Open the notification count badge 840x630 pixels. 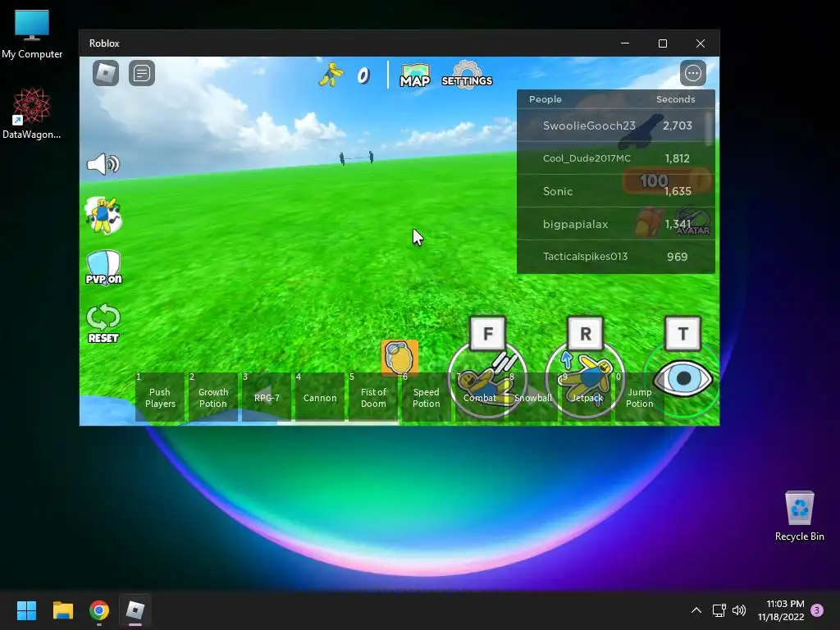click(x=817, y=610)
